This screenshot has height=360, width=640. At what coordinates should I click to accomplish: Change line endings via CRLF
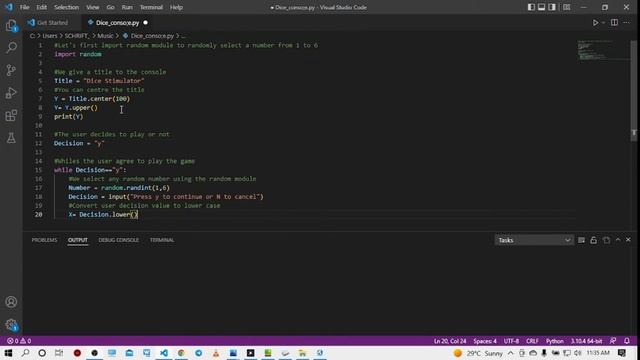(532, 341)
